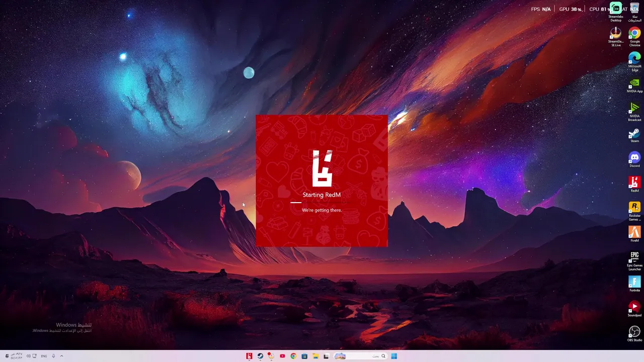Viewport: 644px width, 362px height.
Task: Open the Streamlabs Desktop shortcut
Action: pos(616,12)
